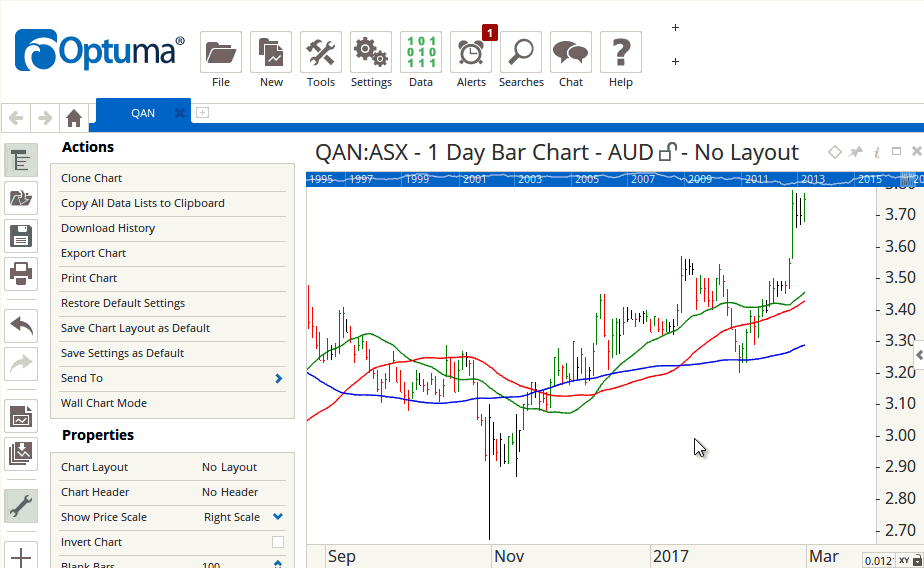924x568 pixels.
Task: Click the 3.50 price scale label
Action: pos(900,278)
